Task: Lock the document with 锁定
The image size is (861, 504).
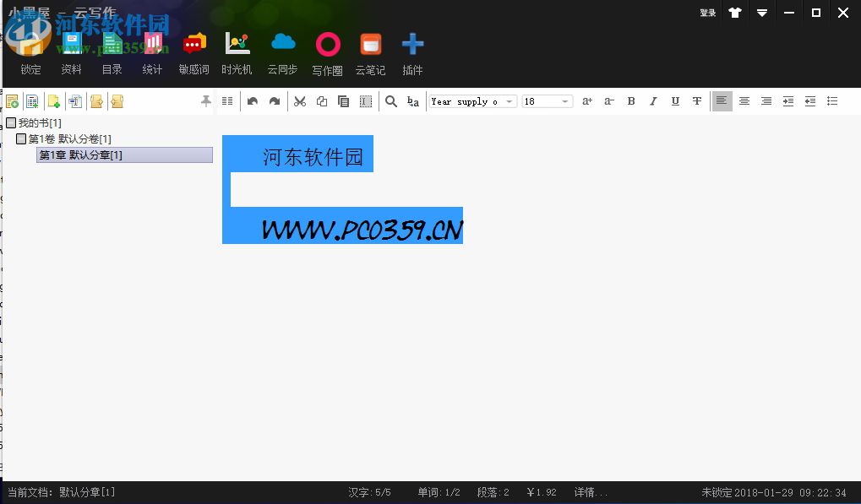Action: [30, 51]
